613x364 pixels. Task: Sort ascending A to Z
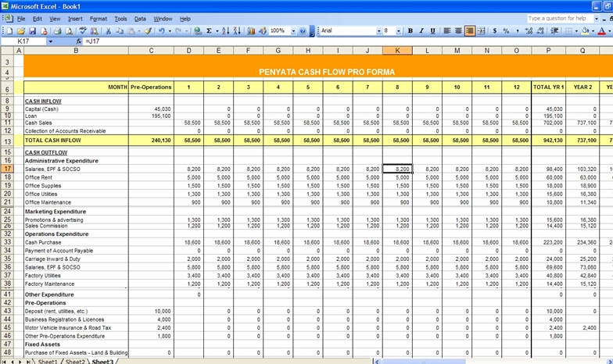pos(225,31)
